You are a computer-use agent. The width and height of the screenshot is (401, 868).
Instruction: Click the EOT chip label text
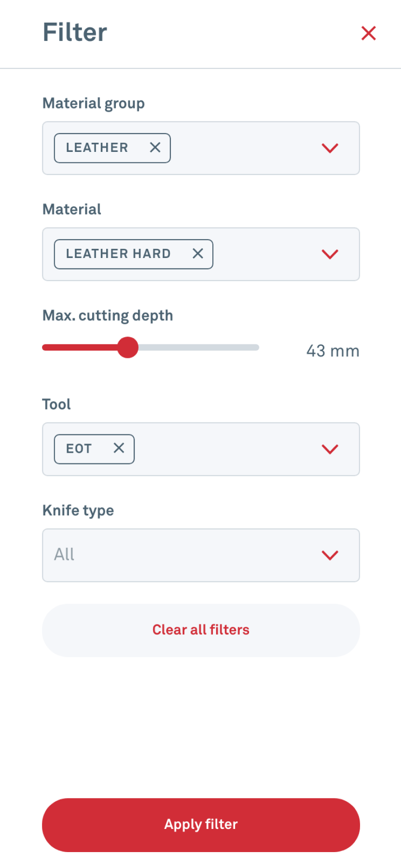(79, 448)
